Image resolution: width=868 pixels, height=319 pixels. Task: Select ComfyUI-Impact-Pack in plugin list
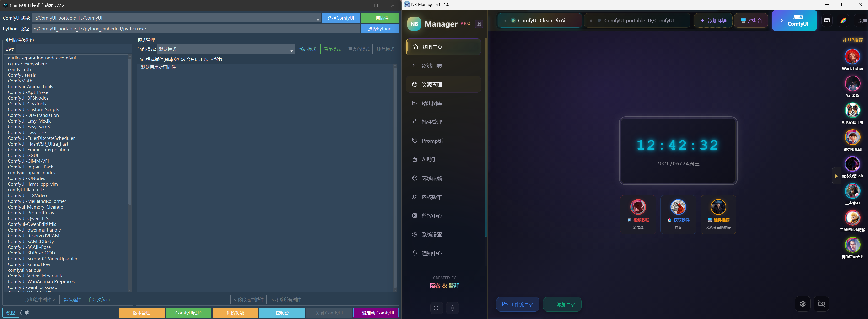(31, 167)
